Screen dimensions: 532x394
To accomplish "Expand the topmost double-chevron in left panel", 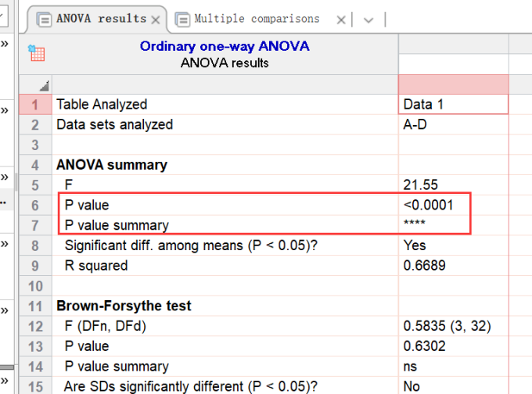I will (5, 44).
